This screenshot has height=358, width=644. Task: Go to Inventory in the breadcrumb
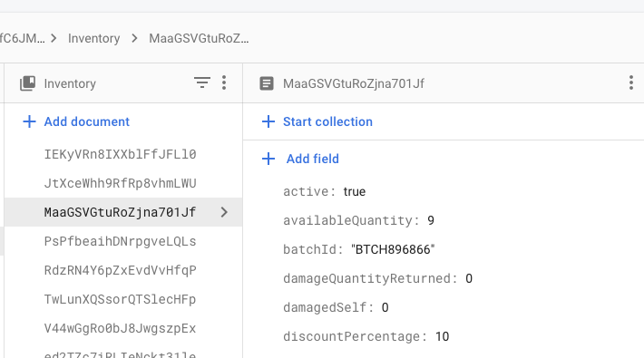[94, 39]
